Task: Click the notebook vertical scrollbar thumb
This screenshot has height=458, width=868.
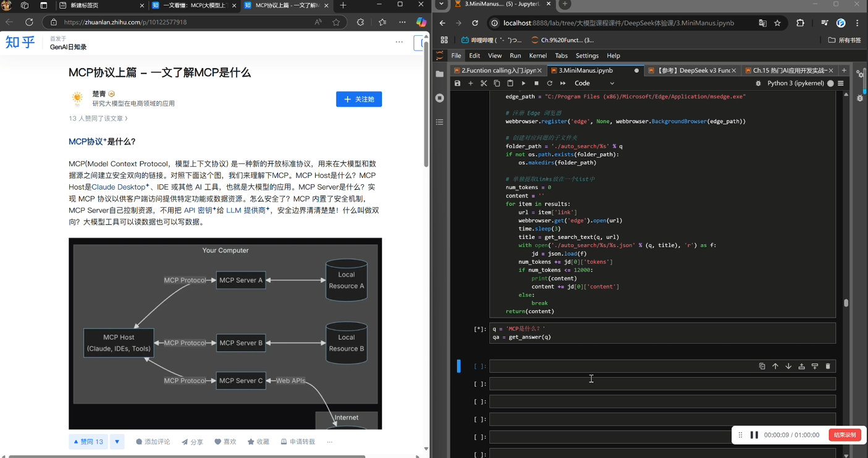Action: coord(846,303)
